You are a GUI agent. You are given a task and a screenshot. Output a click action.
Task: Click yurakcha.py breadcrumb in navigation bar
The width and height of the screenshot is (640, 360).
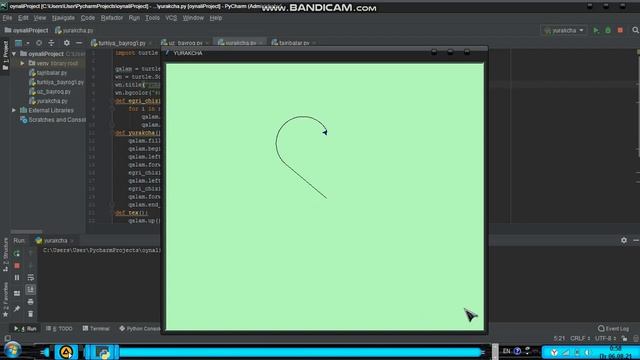(74, 31)
